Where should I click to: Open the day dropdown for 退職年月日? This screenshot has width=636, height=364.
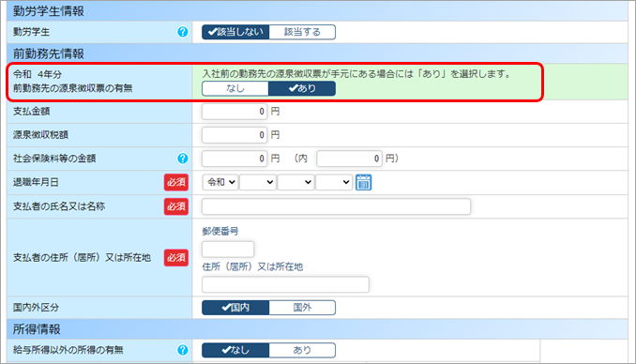[334, 182]
